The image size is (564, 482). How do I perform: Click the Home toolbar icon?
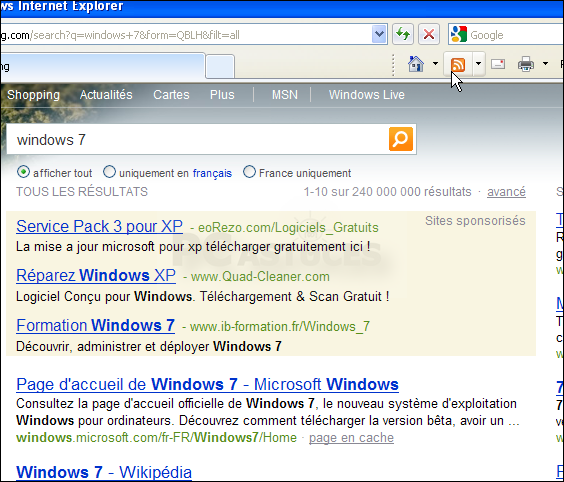pyautogui.click(x=416, y=64)
